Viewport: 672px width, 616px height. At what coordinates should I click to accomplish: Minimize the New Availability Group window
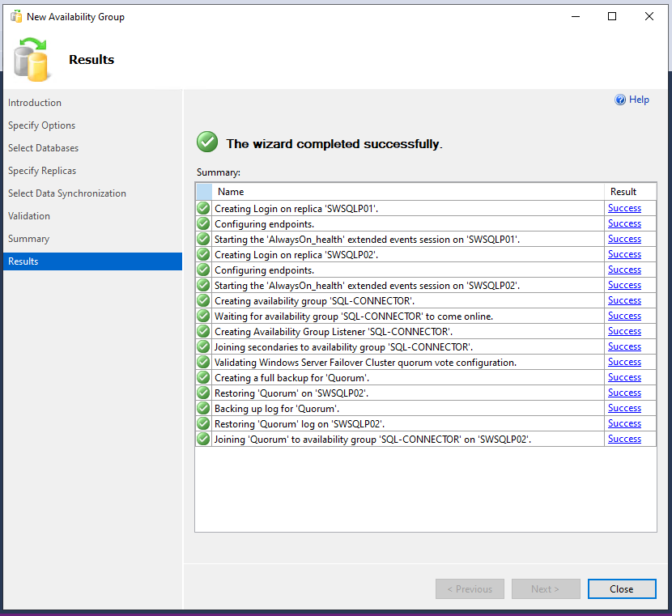pyautogui.click(x=576, y=16)
